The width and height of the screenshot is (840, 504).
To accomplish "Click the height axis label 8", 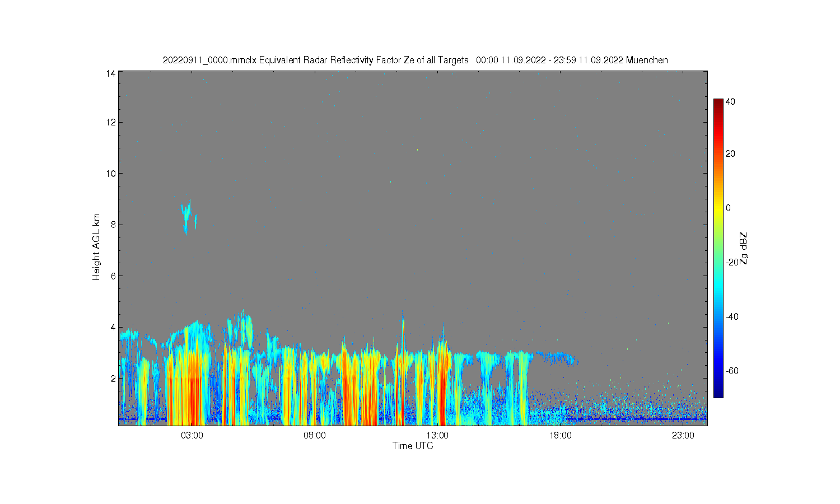I will point(113,225).
